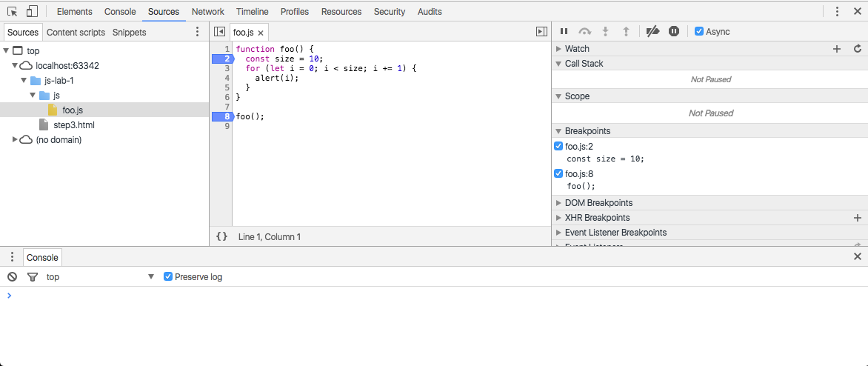
Task: Uncheck the foo.js:2 breakpoint
Action: [559, 146]
